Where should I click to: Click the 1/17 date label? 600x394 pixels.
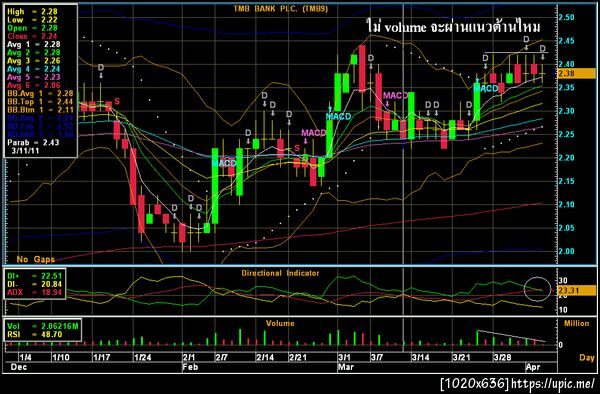coord(102,358)
